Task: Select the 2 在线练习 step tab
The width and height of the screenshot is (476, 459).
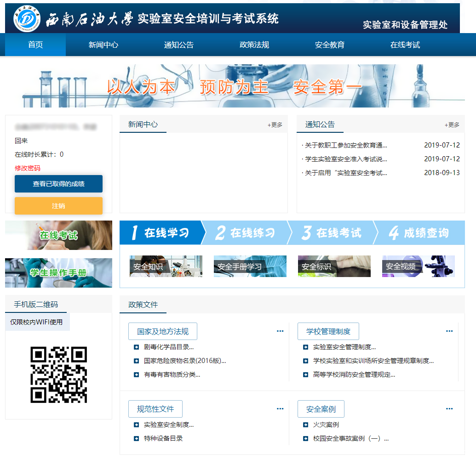Action: click(245, 233)
